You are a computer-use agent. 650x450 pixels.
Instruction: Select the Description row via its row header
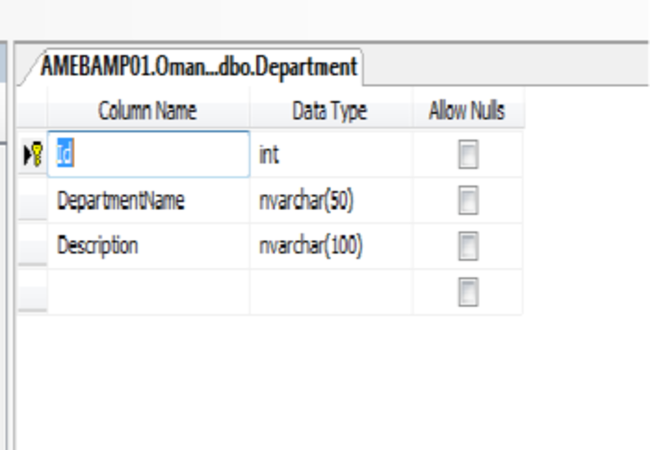click(x=32, y=246)
